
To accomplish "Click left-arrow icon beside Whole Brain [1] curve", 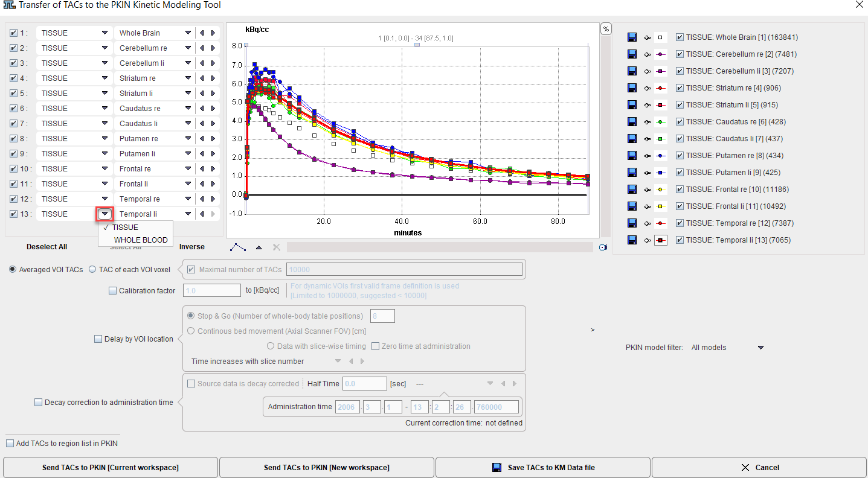I will (648, 37).
